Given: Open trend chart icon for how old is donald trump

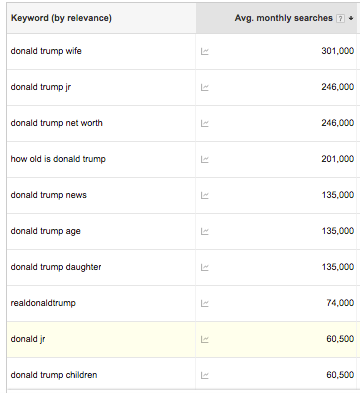Looking at the screenshot, I should [x=205, y=159].
